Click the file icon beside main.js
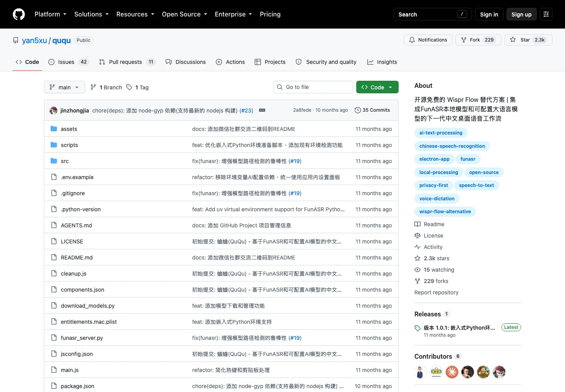 click(x=54, y=370)
